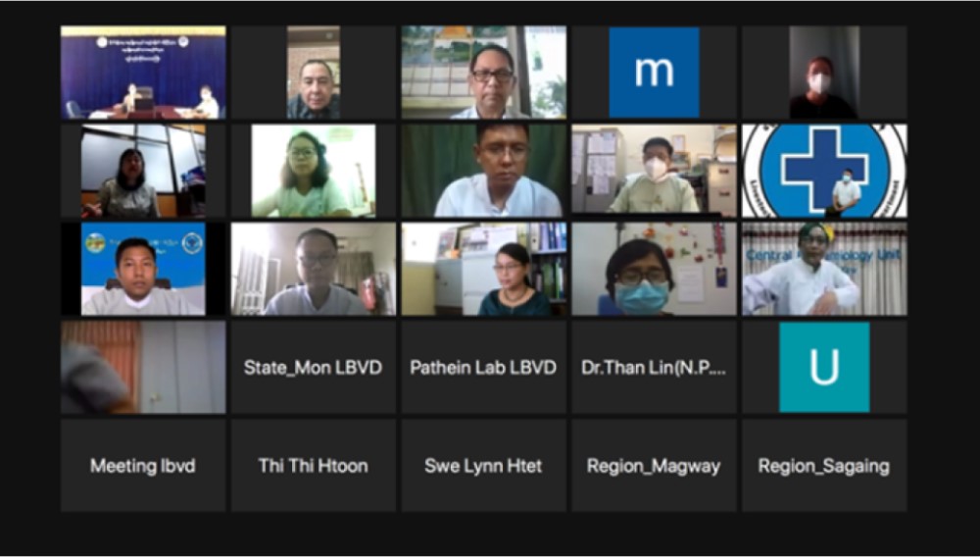Select the blue 'm' avatar tile
This screenshot has width=980, height=557.
(x=654, y=72)
